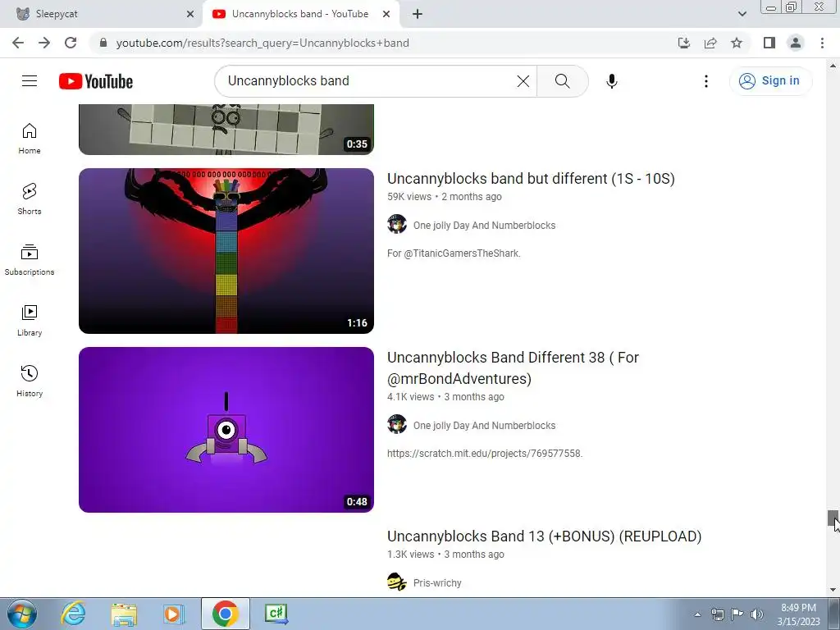Open 'Uncannyblocks Band 13 (+BONUS) (REUPLOAD)' title
This screenshot has width=840, height=630.
545,536
